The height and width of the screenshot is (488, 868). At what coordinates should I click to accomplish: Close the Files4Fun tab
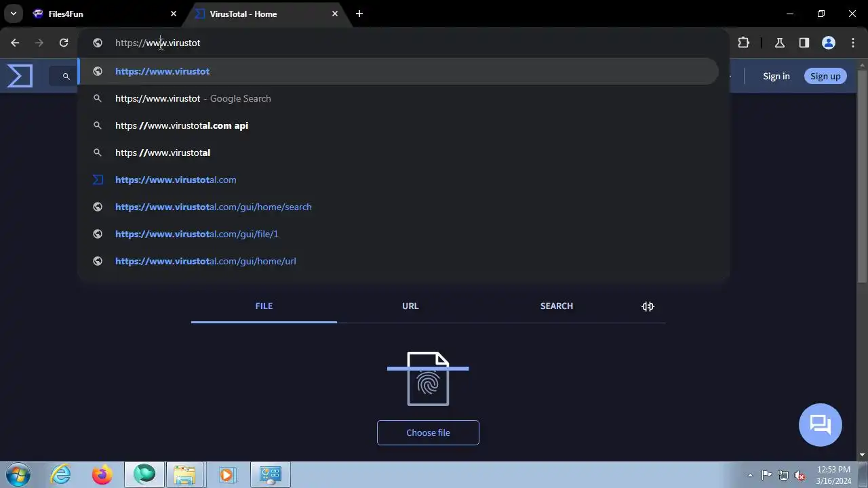pyautogui.click(x=174, y=14)
